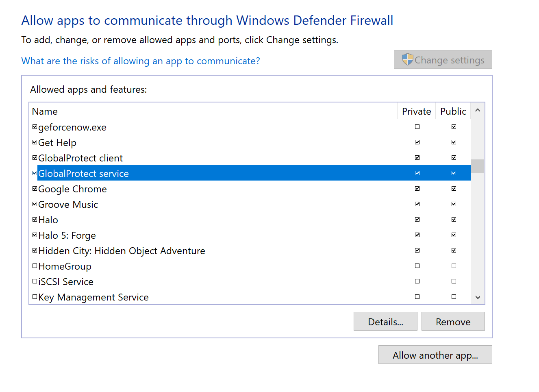The width and height of the screenshot is (539, 392).
Task: Check Public for Key Management Service
Action: [x=454, y=297]
